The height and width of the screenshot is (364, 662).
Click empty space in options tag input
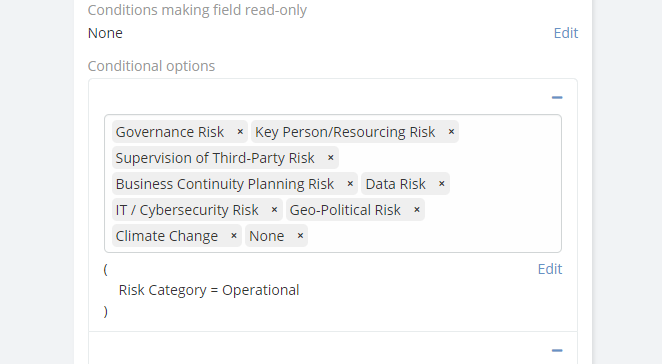point(433,236)
